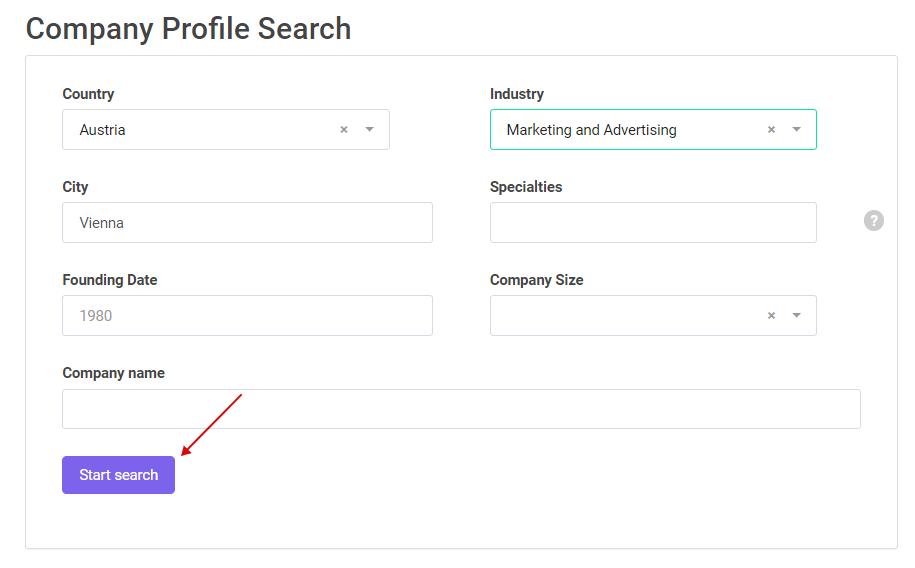Image resolution: width=915 pixels, height=568 pixels.
Task: Focus the Company name input box
Action: point(461,409)
